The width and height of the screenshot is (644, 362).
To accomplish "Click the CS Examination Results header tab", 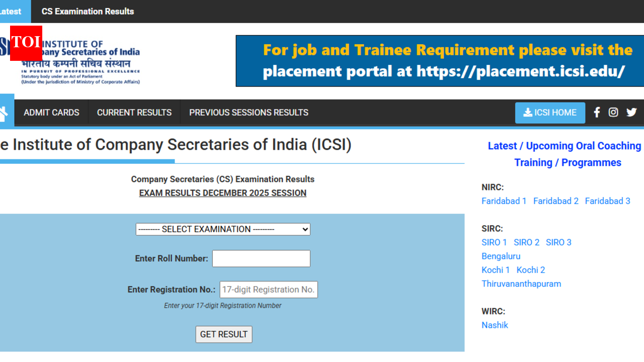I will (x=88, y=11).
